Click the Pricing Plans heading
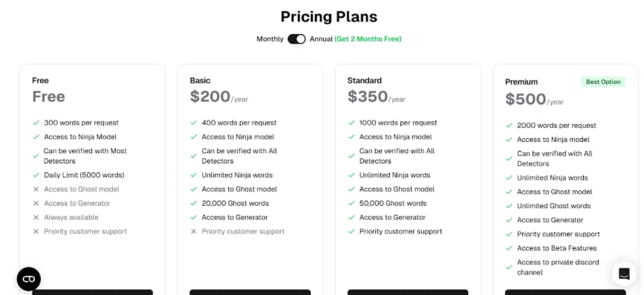This screenshot has height=295, width=644. click(329, 17)
